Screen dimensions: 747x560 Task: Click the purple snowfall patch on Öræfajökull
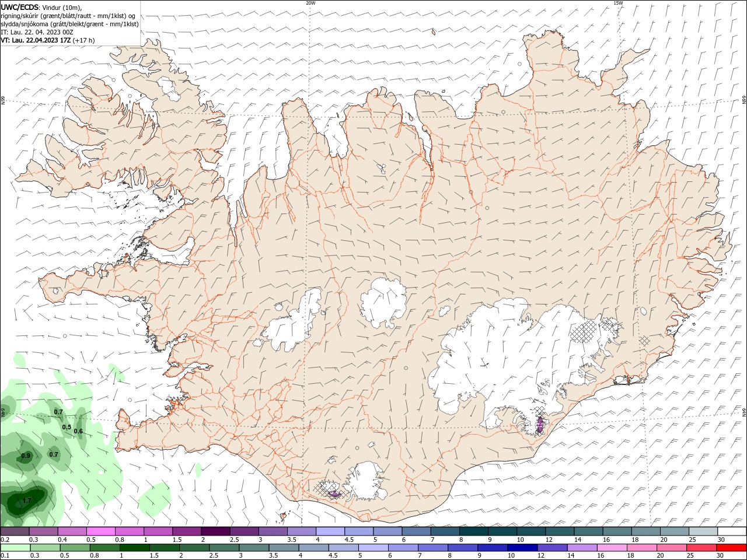pyautogui.click(x=540, y=425)
